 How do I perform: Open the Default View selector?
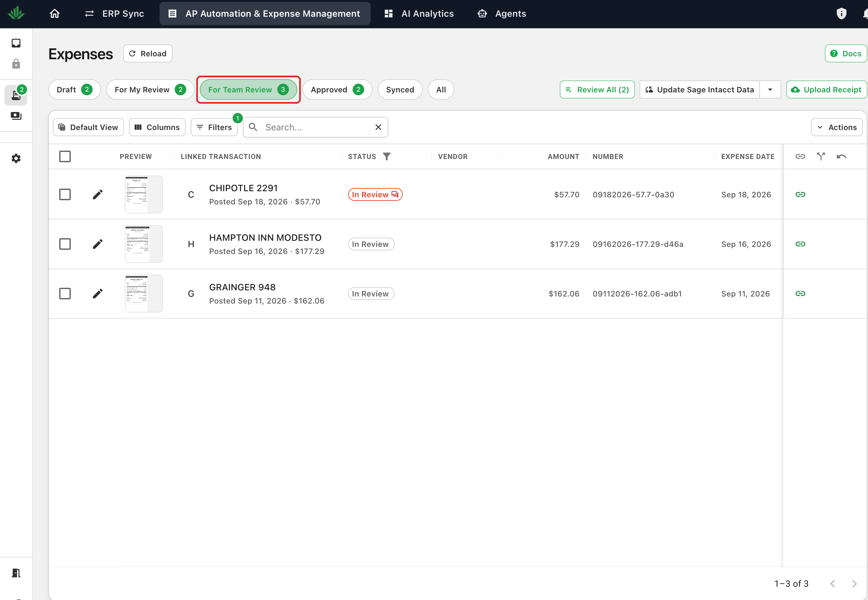[x=88, y=127]
